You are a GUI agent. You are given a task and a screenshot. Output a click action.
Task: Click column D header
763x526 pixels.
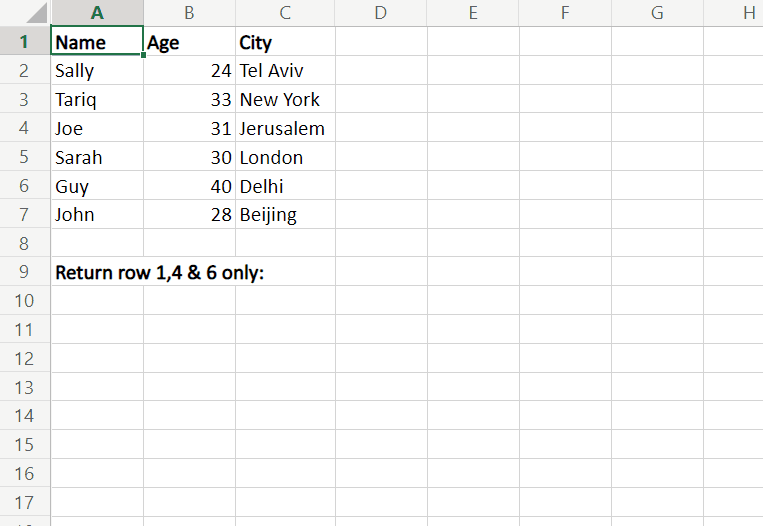click(x=381, y=13)
